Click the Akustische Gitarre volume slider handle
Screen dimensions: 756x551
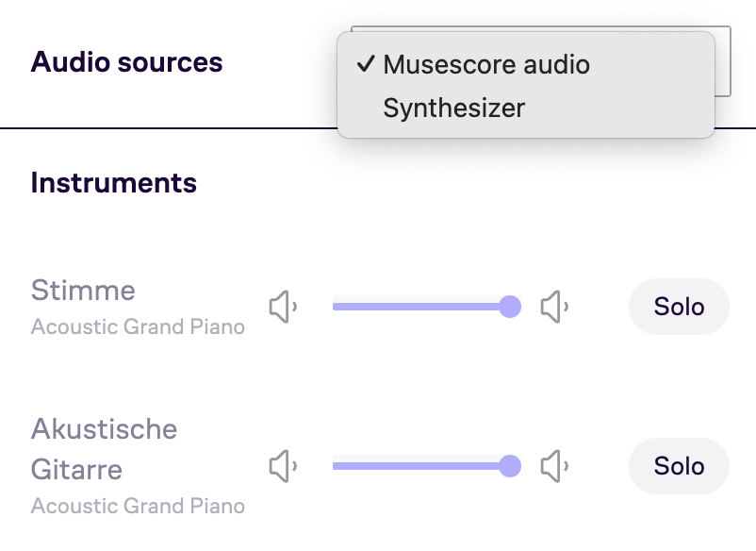click(510, 466)
